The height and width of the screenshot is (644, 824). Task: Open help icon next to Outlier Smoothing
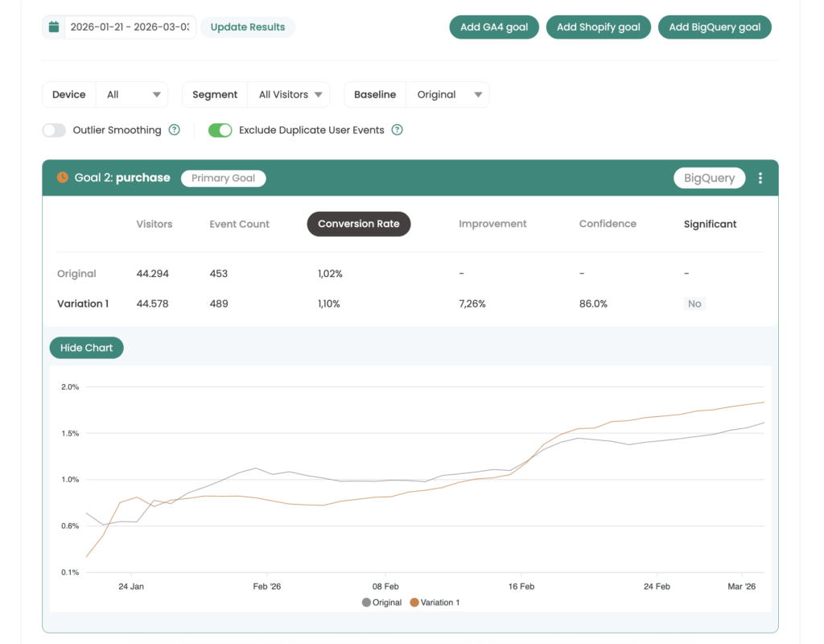(174, 130)
